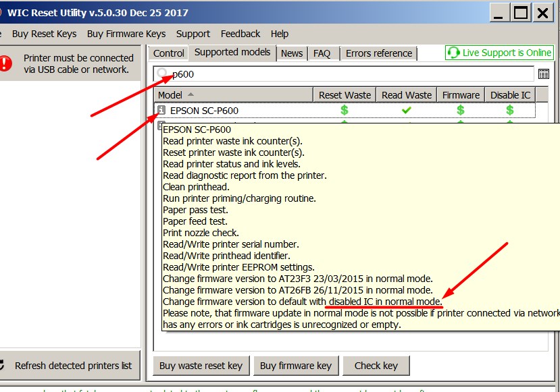The image size is (560, 392).
Task: Click the magnifier search icon
Action: click(162, 73)
